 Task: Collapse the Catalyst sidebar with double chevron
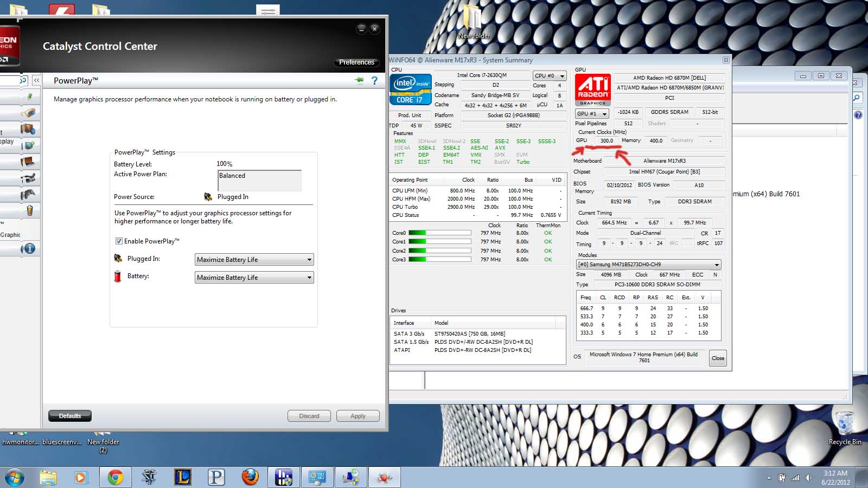(36, 80)
